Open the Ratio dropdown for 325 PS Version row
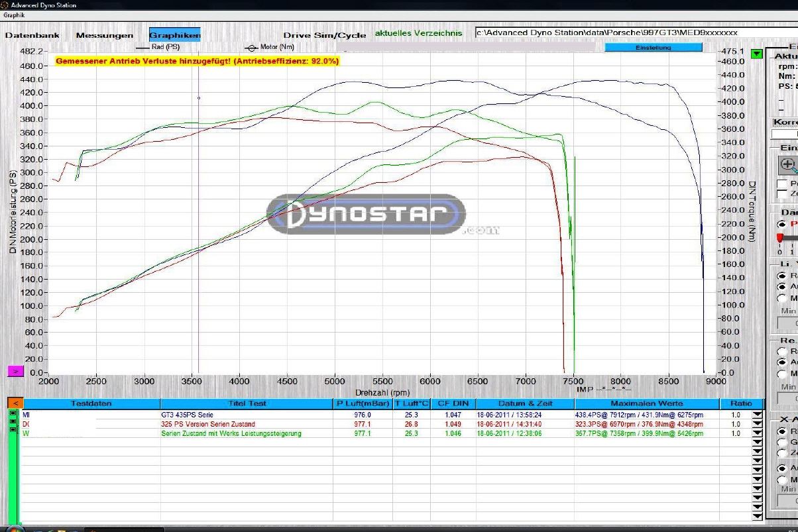Image resolution: width=798 pixels, height=532 pixels. (757, 424)
